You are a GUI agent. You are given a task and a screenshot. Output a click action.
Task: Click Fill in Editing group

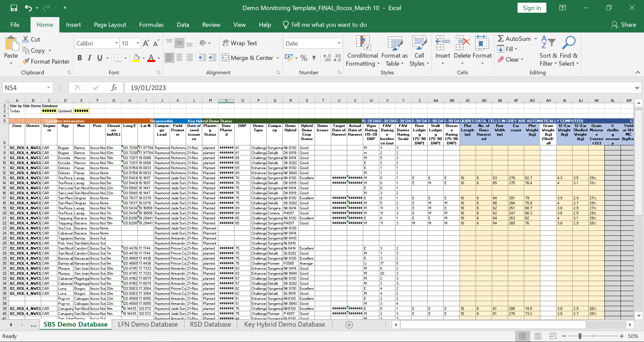pos(507,49)
